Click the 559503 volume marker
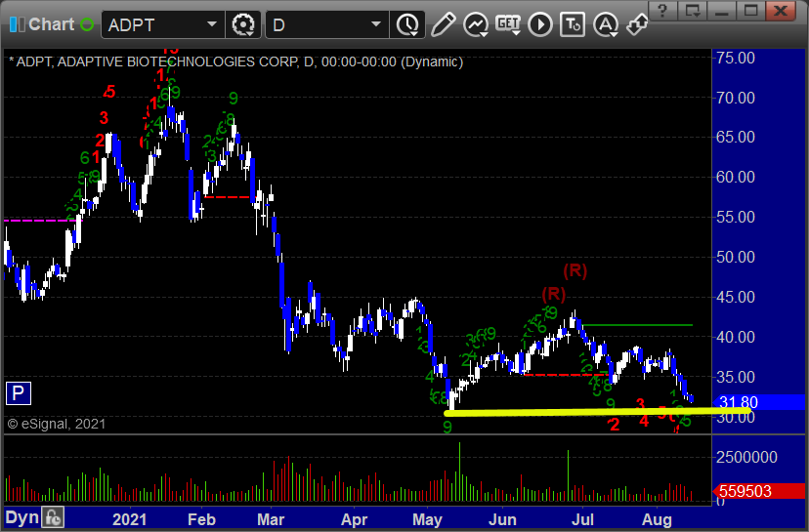 pos(758,491)
